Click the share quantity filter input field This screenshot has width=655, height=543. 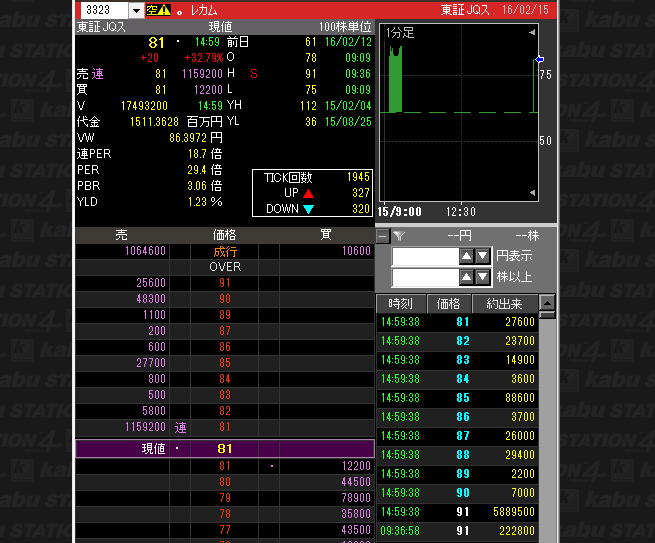425,277
